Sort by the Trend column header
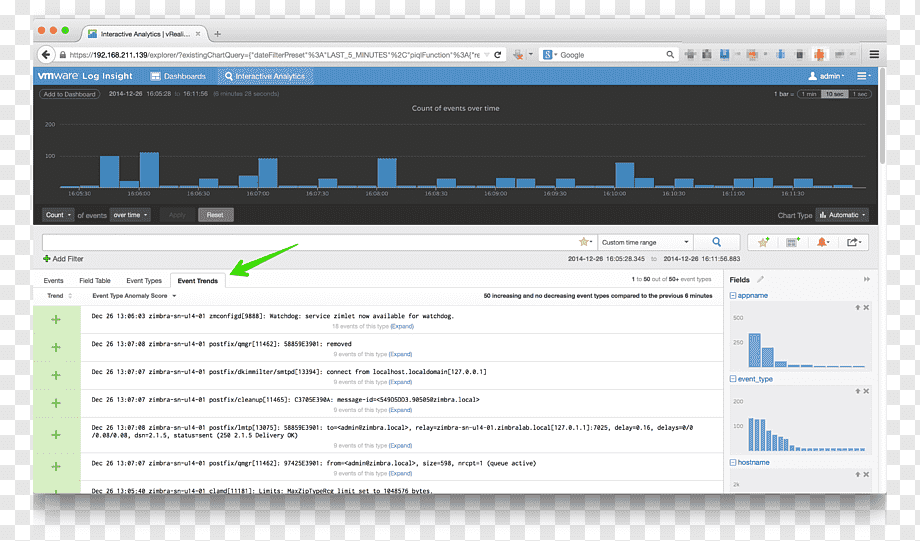Screen dimensions: 920x541 [x=59, y=296]
